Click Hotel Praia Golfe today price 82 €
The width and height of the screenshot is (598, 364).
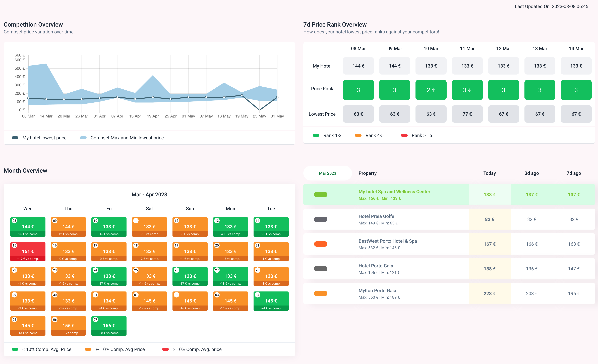click(489, 219)
